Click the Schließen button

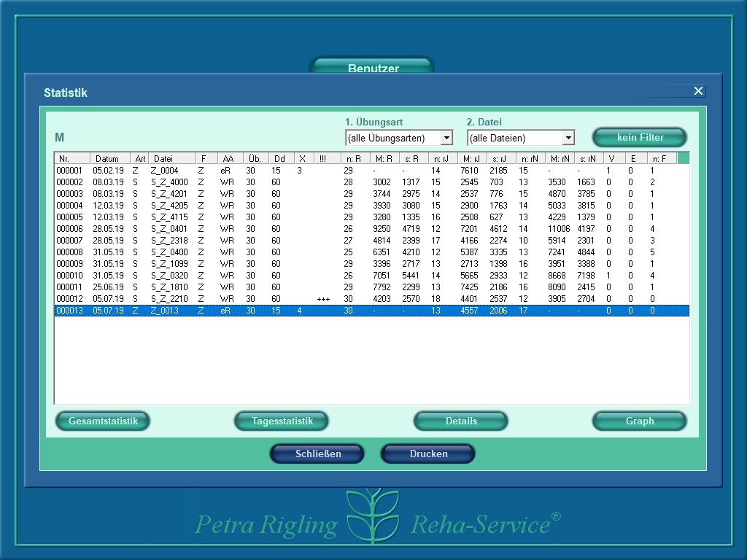point(318,454)
